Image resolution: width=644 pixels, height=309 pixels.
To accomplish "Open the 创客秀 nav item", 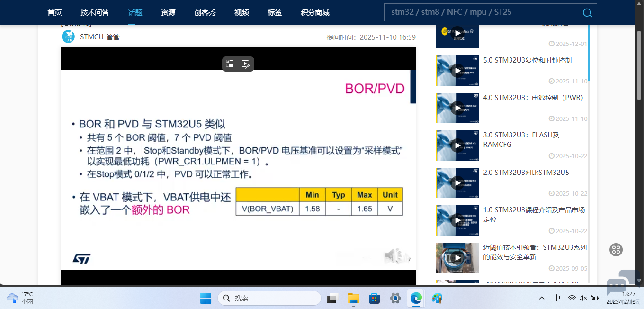I will (205, 13).
